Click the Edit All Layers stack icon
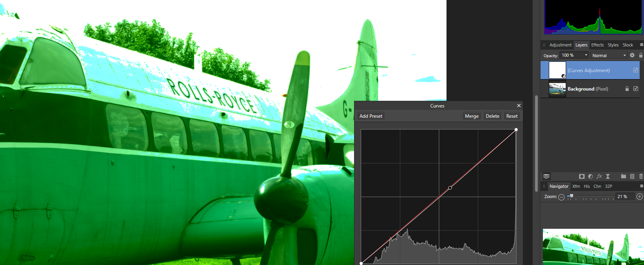 (x=546, y=176)
